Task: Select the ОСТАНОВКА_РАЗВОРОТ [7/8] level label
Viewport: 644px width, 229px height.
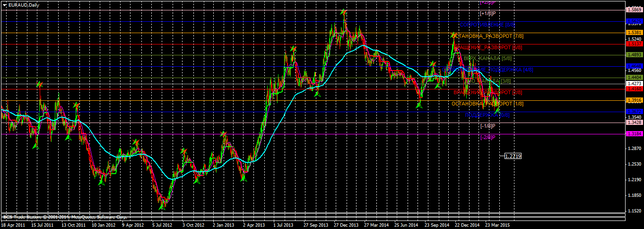Action: click(x=487, y=36)
